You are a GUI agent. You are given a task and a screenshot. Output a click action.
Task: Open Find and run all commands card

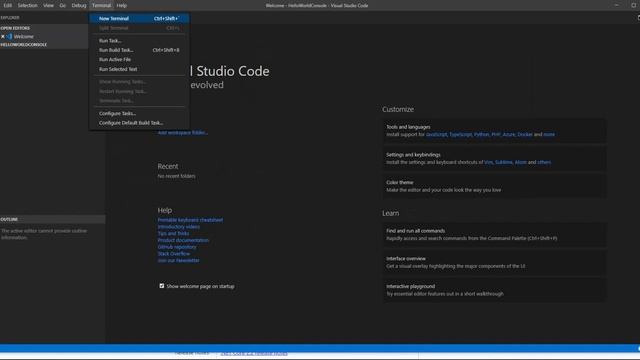[x=494, y=234]
